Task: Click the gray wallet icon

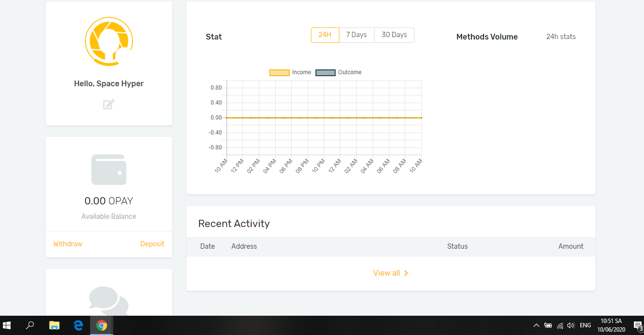Action: click(x=109, y=170)
